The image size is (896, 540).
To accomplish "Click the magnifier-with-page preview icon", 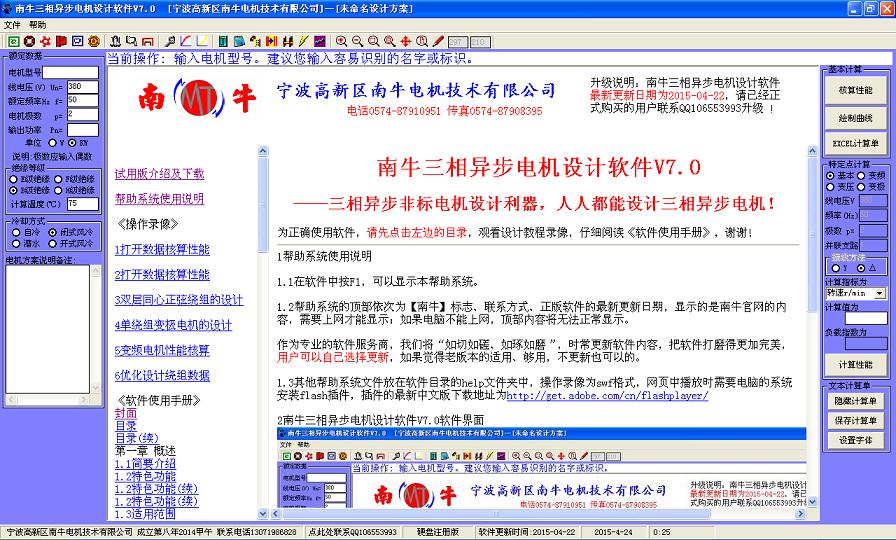I will tap(131, 41).
